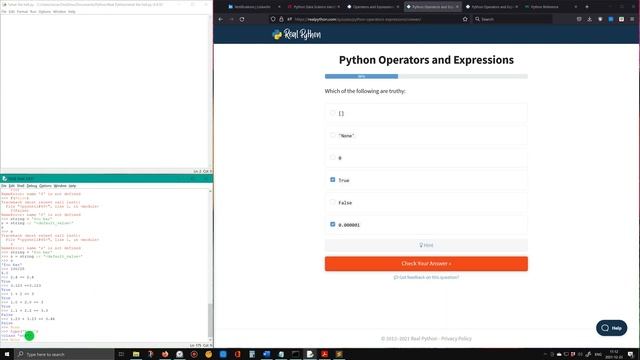Open Firefox downloads panel
The width and height of the screenshot is (640, 360).
click(589, 19)
